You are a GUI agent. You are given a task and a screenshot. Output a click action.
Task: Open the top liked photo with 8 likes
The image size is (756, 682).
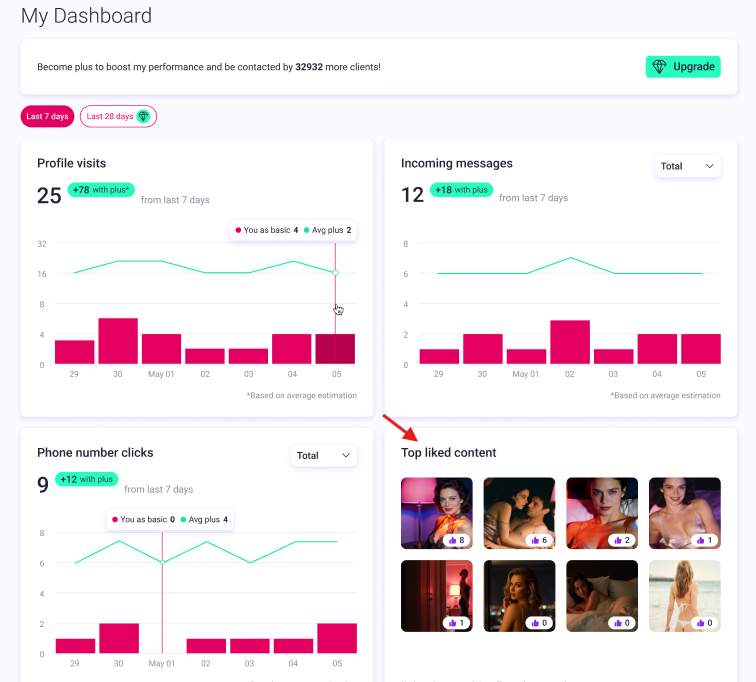[437, 513]
